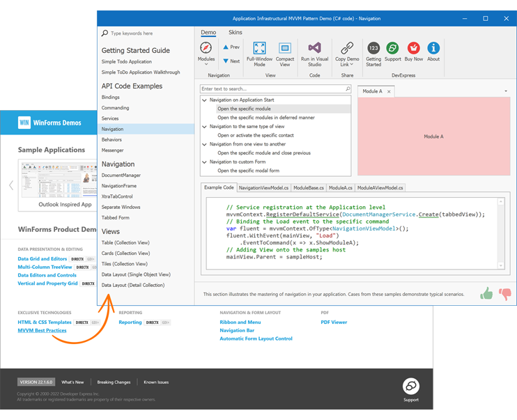
Task: Click the pink Module A panel
Action: pos(433,137)
